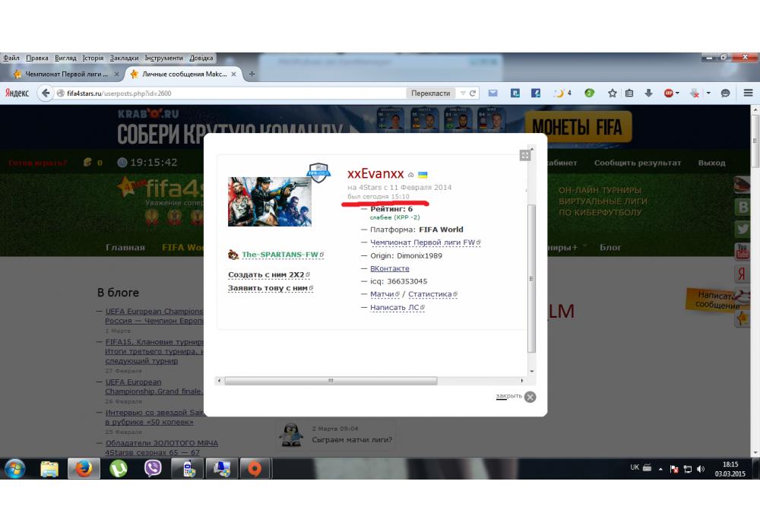Image resolution: width=760 pixels, height=532 pixels.
Task: Click the weather moon toolbar icon
Action: pos(559,93)
